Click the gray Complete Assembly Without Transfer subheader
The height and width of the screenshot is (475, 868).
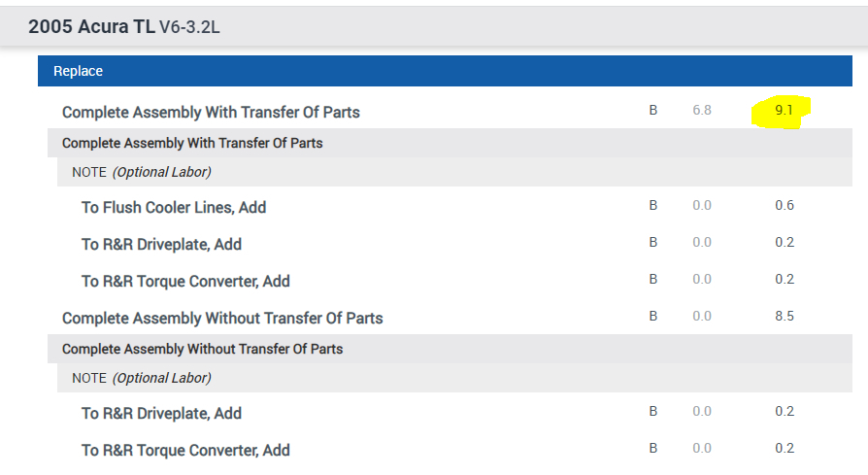click(202, 349)
